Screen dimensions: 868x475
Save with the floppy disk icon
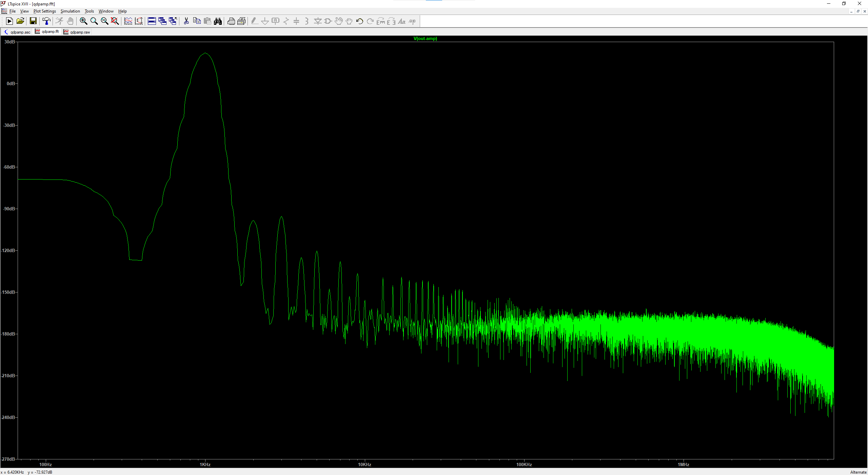(33, 21)
